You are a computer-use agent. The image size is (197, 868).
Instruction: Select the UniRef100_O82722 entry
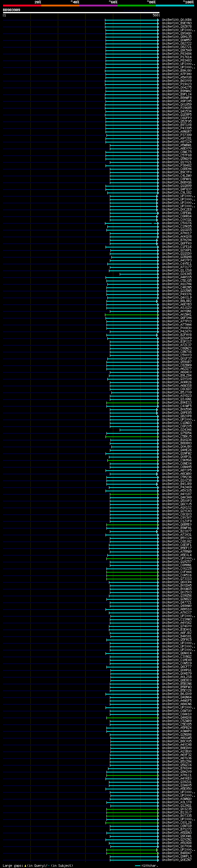click(177, 43)
